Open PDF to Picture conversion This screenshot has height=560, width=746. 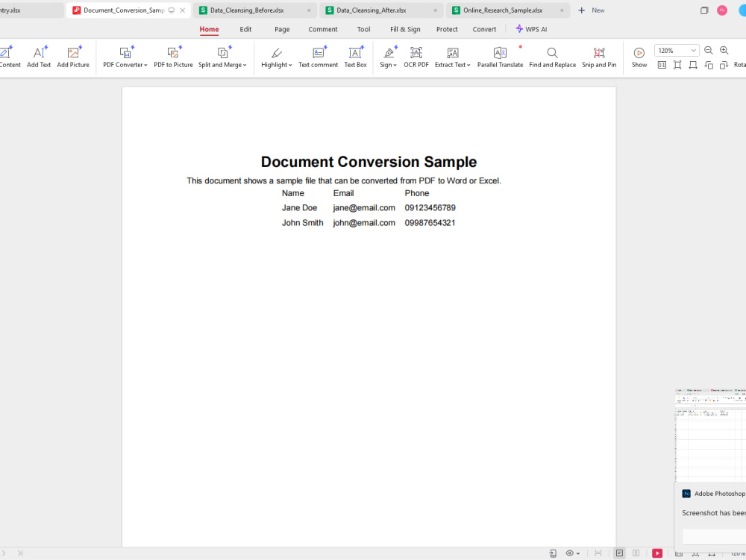coord(173,57)
